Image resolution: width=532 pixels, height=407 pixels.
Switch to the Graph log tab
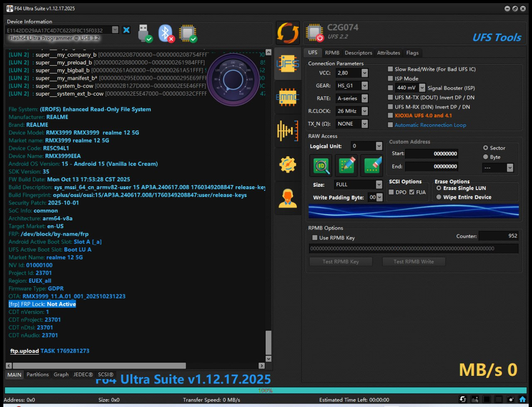(x=61, y=375)
